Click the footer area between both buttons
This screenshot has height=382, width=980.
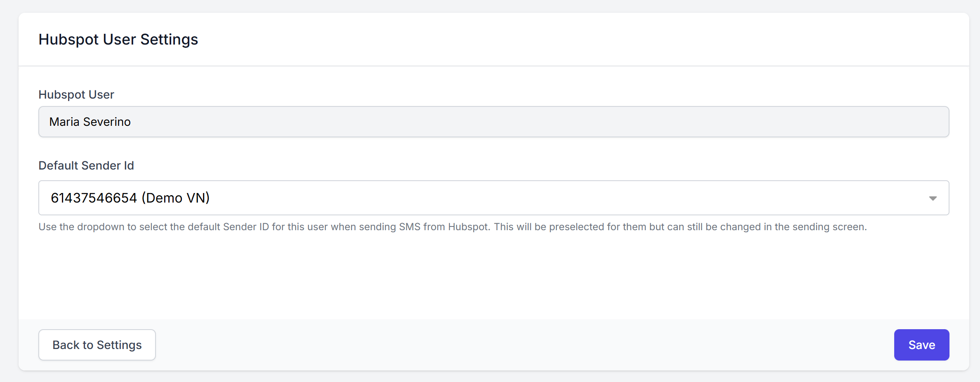pos(524,345)
